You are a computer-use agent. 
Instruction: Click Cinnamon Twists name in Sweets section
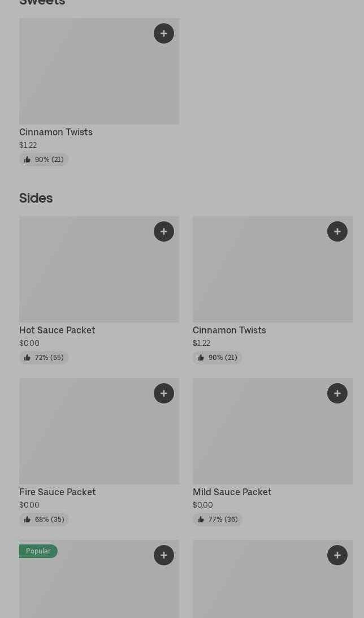[56, 132]
